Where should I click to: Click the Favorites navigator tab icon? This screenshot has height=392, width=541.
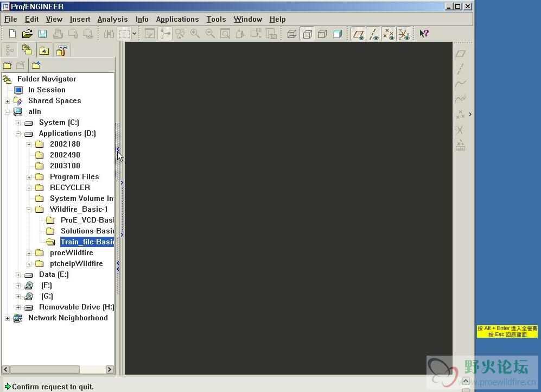tap(44, 50)
